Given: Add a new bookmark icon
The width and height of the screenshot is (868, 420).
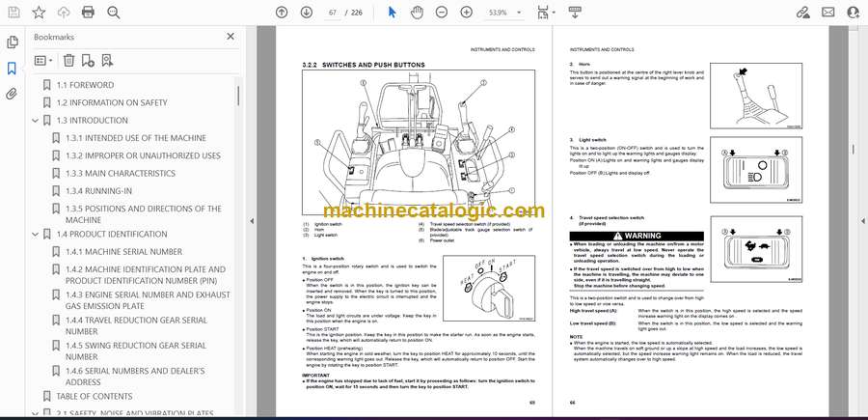Looking at the screenshot, I should (88, 61).
